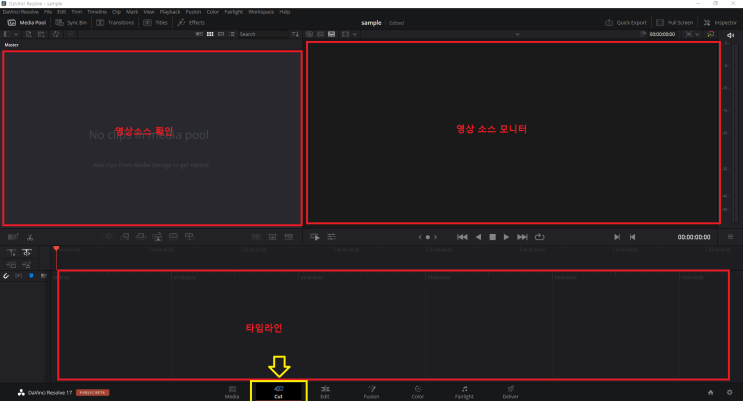Toggle Bypass Color Grades and Fusion
The image size is (743, 401).
[710, 34]
